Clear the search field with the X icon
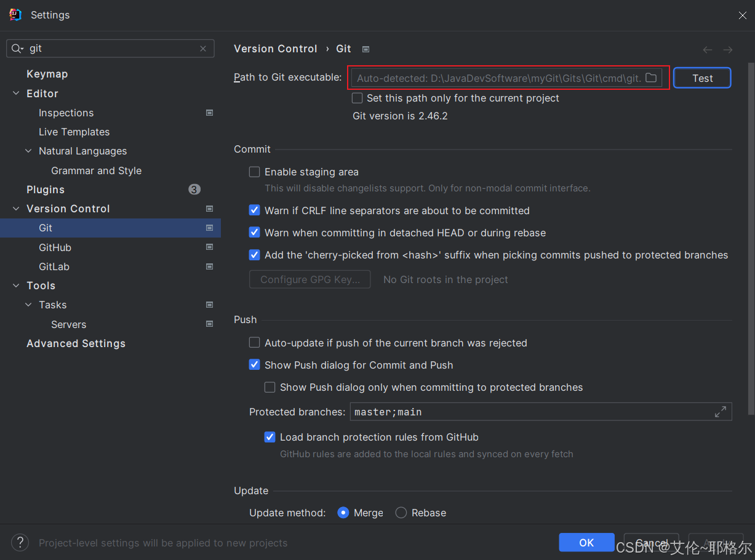This screenshot has width=755, height=560. [203, 49]
